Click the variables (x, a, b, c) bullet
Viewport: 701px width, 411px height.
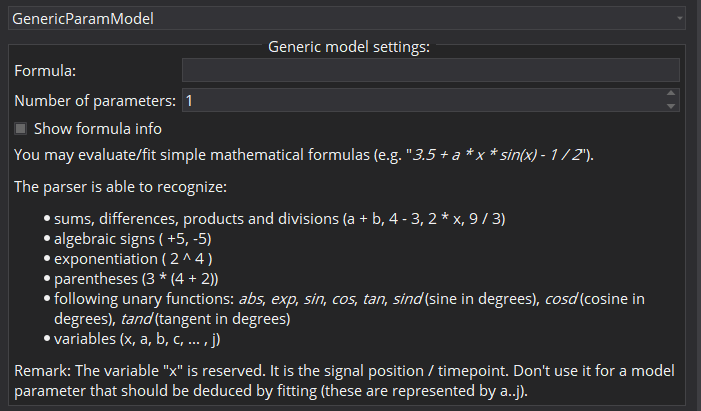click(x=137, y=339)
